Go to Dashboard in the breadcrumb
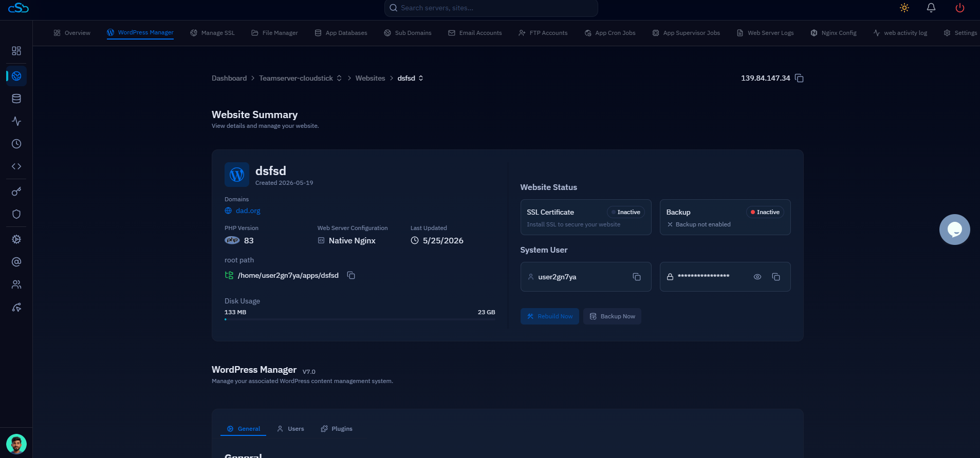This screenshot has height=458, width=980. point(229,78)
